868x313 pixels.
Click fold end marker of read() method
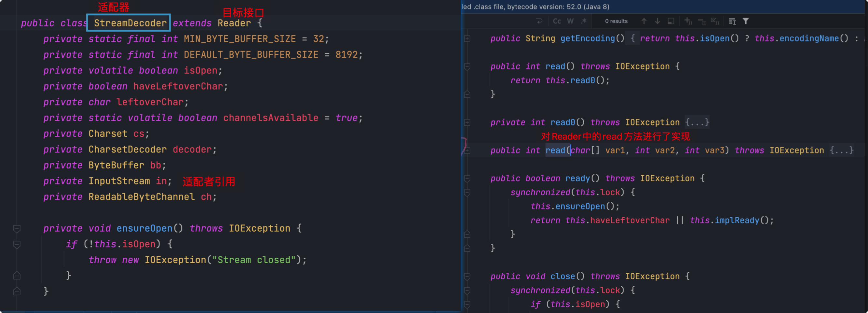[x=467, y=94]
